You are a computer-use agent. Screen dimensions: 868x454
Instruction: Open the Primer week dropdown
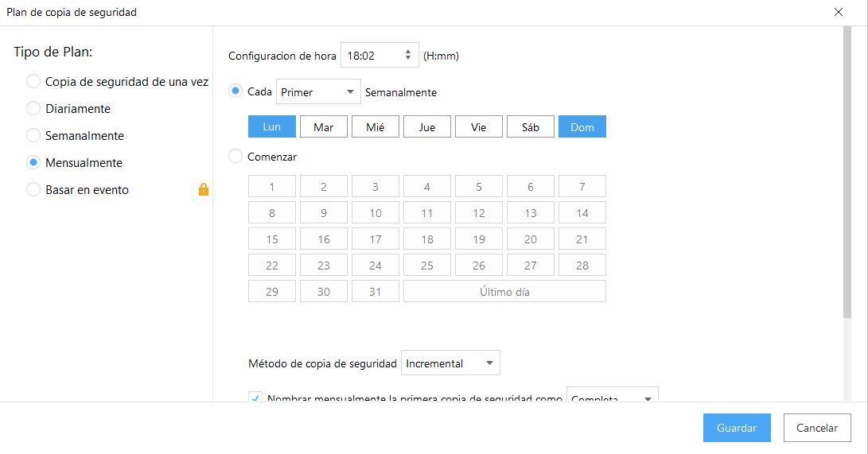tap(318, 92)
